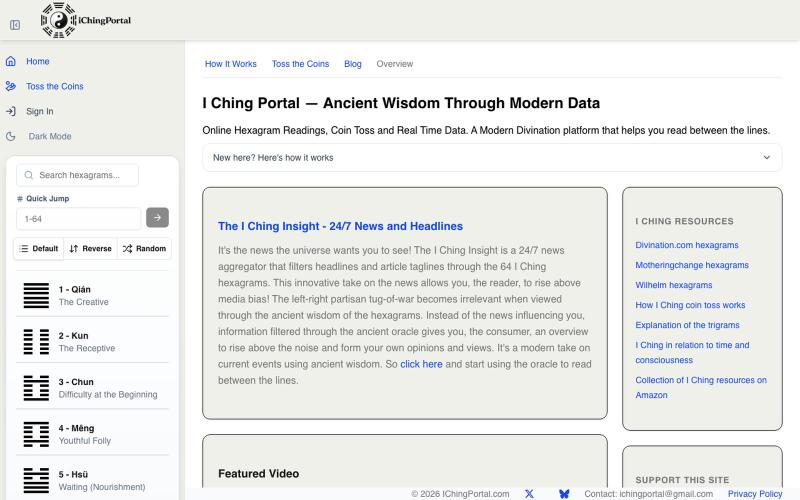Open Divination.com hexagrams link
The image size is (800, 500).
pos(687,245)
